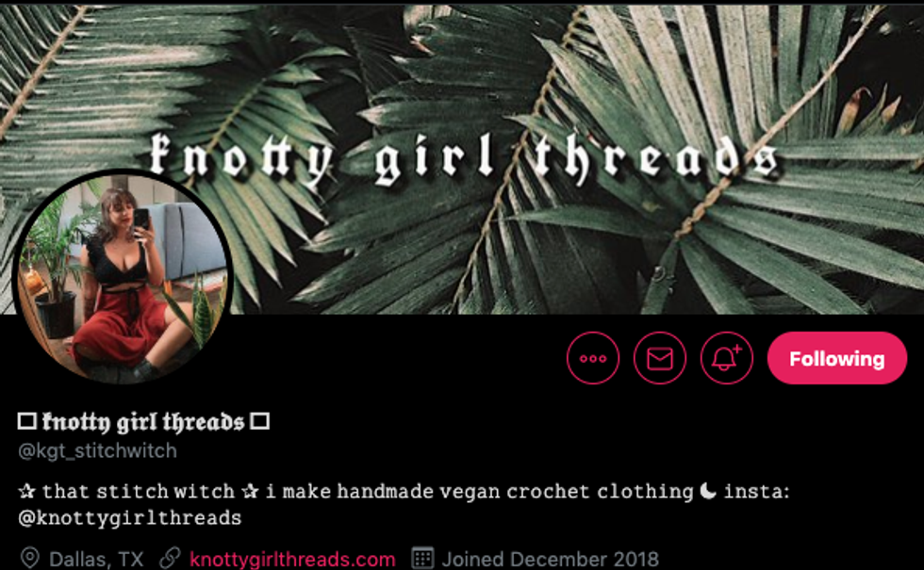Click the calendar icon beside Joined date
The height and width of the screenshot is (570, 924).
click(422, 558)
